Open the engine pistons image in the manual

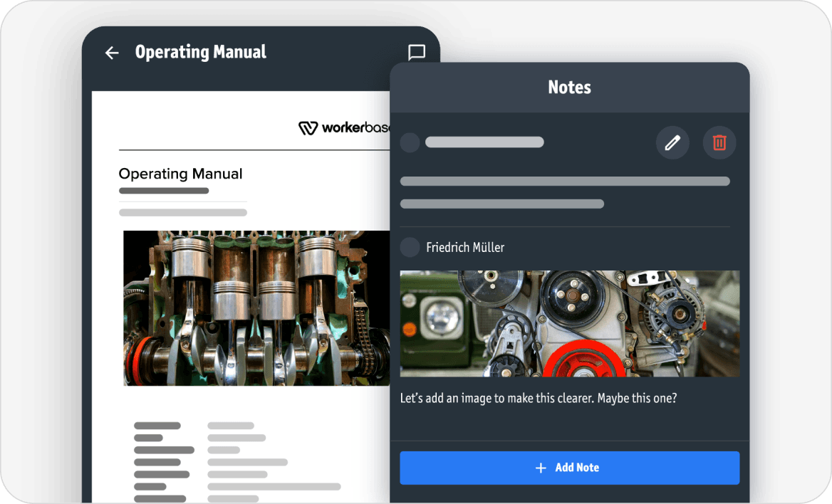(256, 308)
